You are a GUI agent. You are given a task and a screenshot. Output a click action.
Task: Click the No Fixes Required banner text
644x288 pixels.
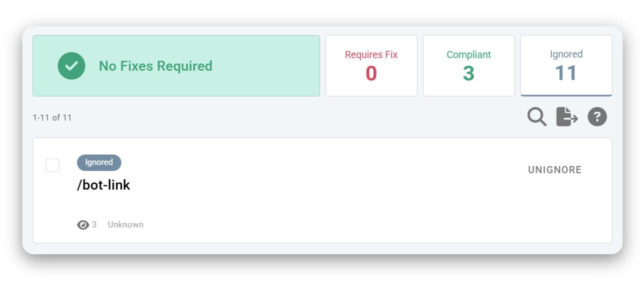156,66
